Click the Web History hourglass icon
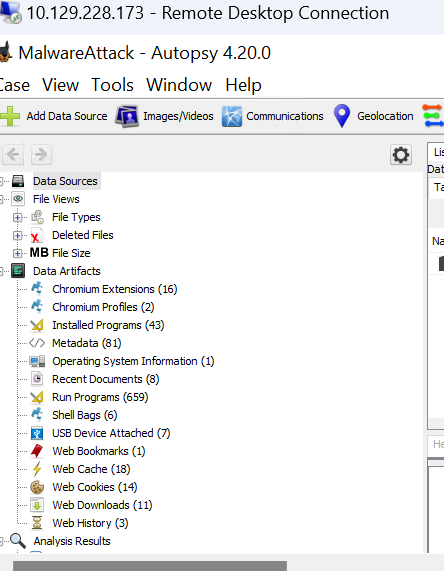444x571 pixels. click(x=37, y=523)
